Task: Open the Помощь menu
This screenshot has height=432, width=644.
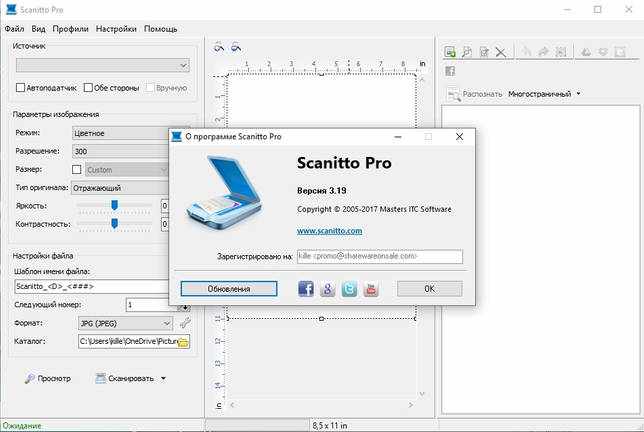Action: click(x=161, y=29)
